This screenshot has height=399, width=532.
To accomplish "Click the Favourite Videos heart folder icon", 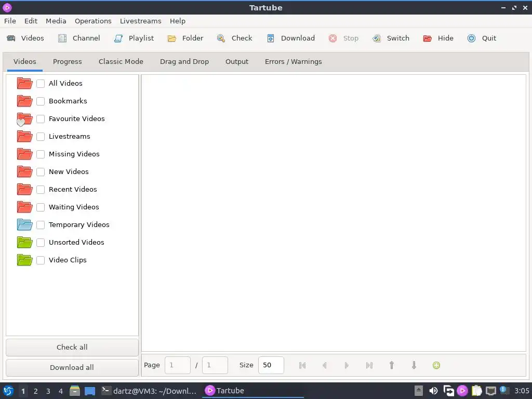I will (24, 119).
